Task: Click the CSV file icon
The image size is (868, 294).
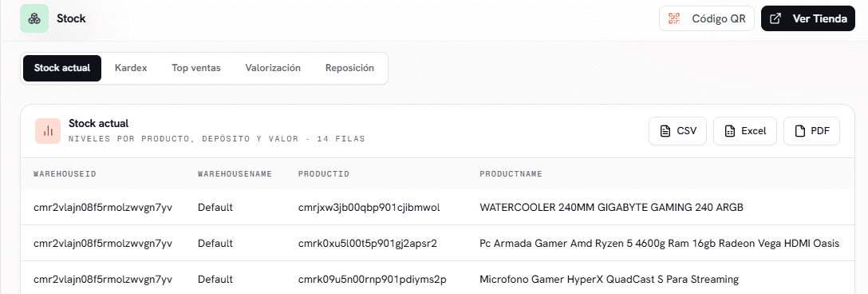Action: 665,131
